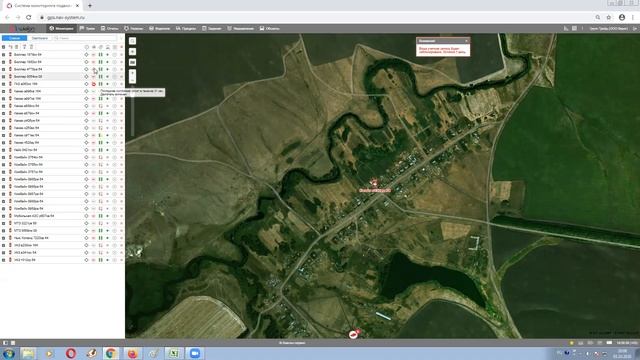
Task: Switch to the blue Список tab
Action: point(14,38)
